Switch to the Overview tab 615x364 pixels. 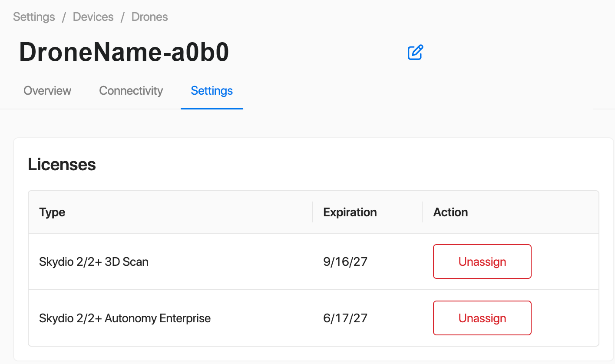click(47, 91)
